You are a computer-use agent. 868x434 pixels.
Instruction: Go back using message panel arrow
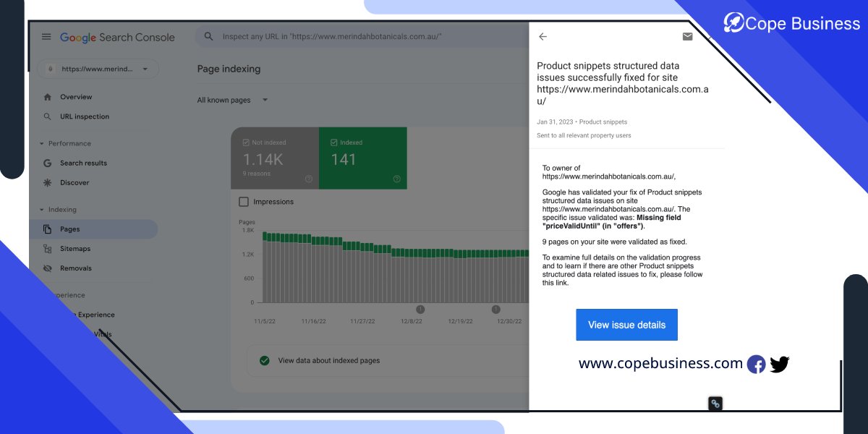click(x=543, y=37)
